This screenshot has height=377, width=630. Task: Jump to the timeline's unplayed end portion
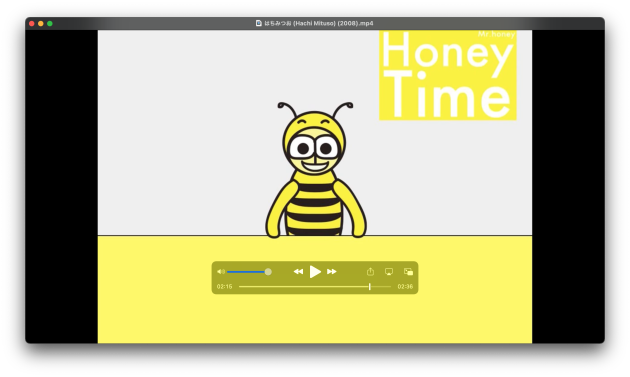coord(381,287)
